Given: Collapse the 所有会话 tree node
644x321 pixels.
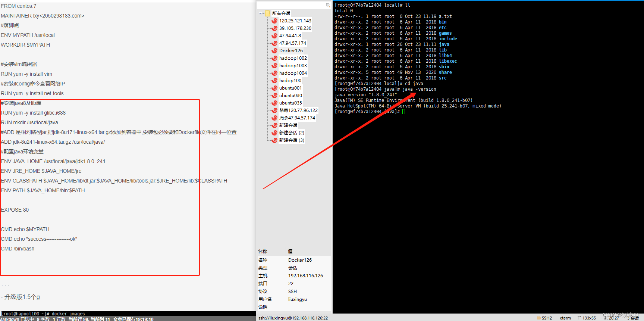Looking at the screenshot, I should pyautogui.click(x=260, y=13).
